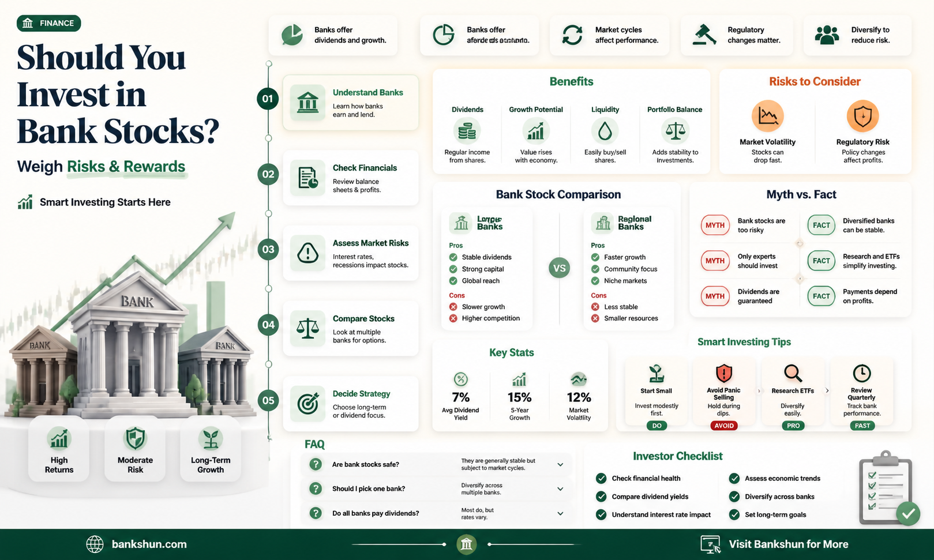934x560 pixels.
Task: Click the Dividends coin stack icon
Action: pyautogui.click(x=467, y=131)
